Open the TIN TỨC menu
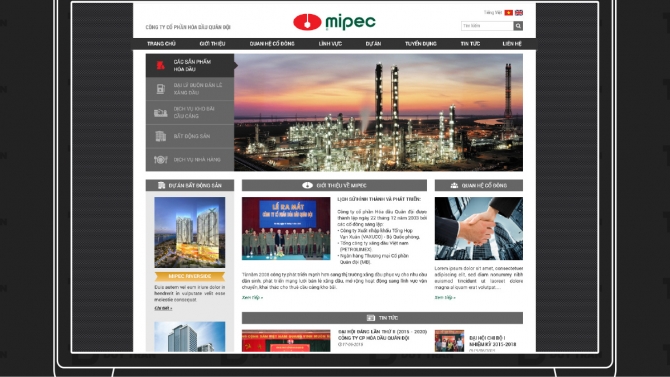The image size is (670, 377). [470, 44]
